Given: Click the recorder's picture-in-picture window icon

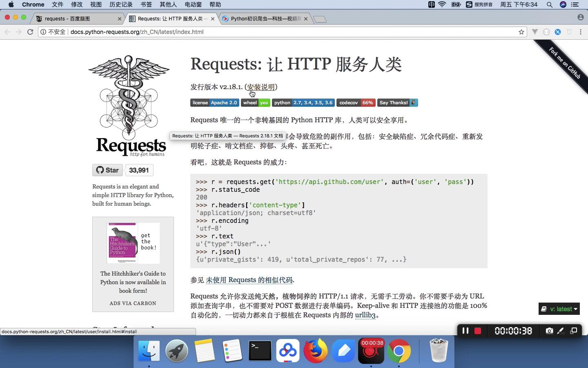Looking at the screenshot, I should click(x=574, y=331).
